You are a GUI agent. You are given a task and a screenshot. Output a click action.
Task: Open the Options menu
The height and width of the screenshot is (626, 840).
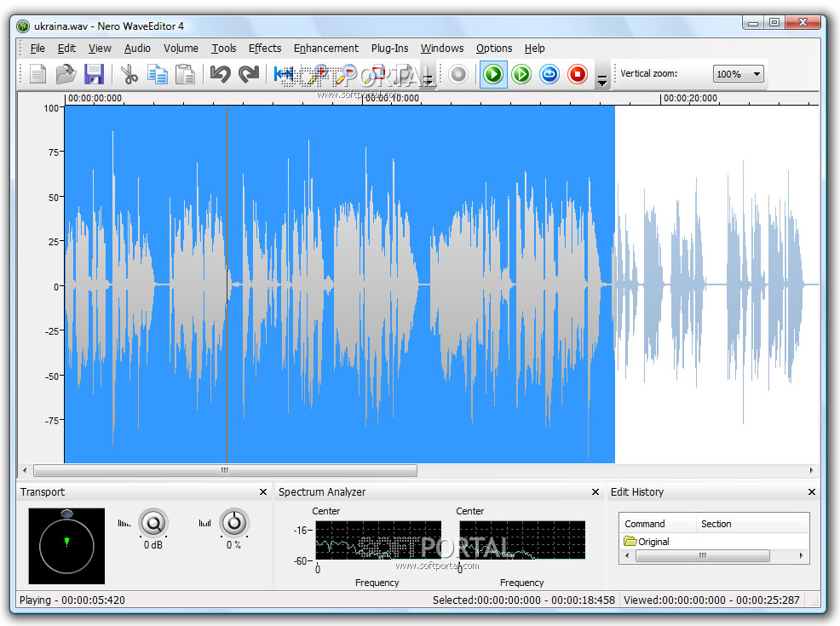(494, 49)
